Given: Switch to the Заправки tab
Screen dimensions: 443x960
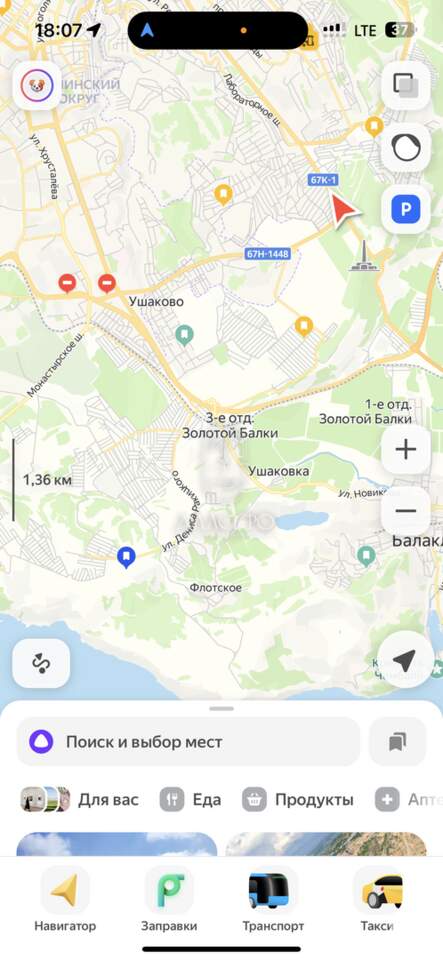Looking at the screenshot, I should pyautogui.click(x=169, y=899).
